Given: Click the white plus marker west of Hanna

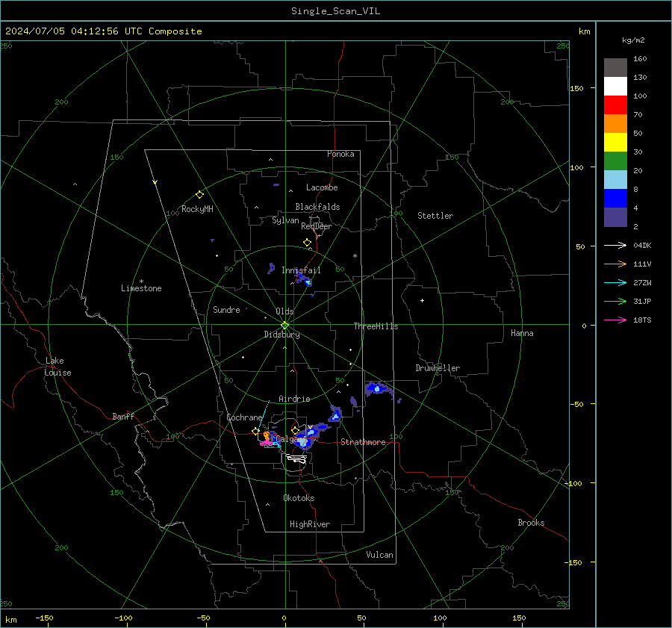Looking at the screenshot, I should [422, 300].
